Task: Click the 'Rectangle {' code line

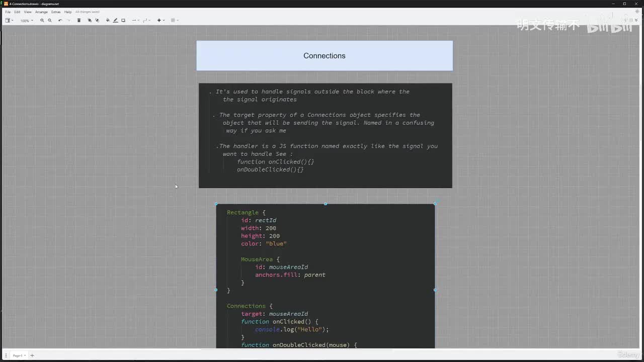Action: [246, 213]
